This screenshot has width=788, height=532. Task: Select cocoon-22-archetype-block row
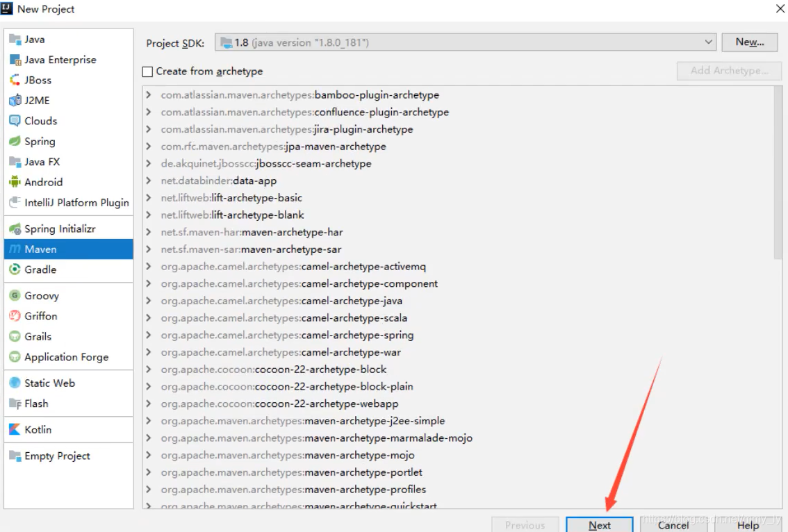tap(458, 369)
